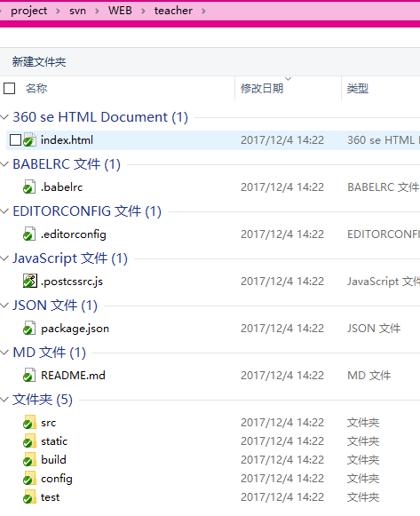Collapse the EDITORCONFIG 文件 group
The image size is (420, 516).
(4, 211)
